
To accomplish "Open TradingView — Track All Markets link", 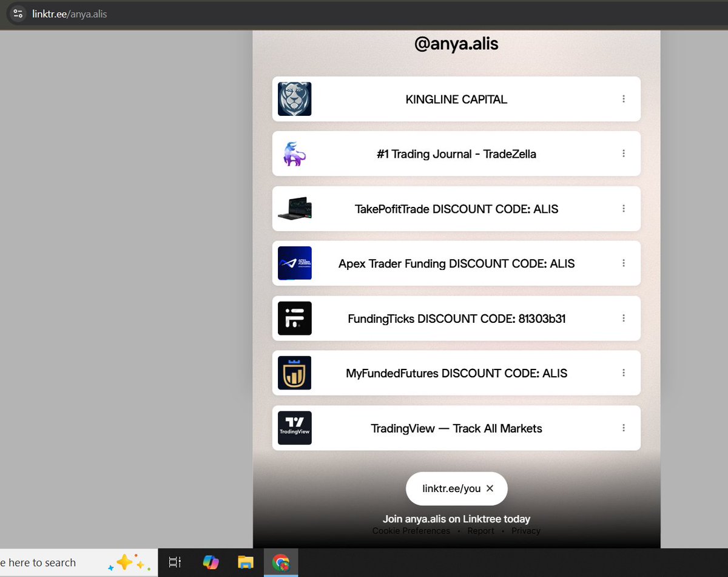I will click(x=456, y=428).
